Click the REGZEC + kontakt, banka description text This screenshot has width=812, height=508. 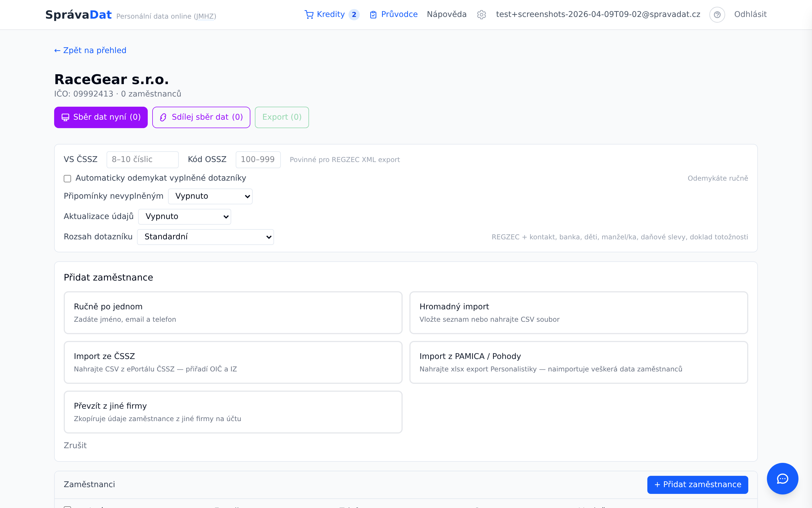click(x=620, y=237)
